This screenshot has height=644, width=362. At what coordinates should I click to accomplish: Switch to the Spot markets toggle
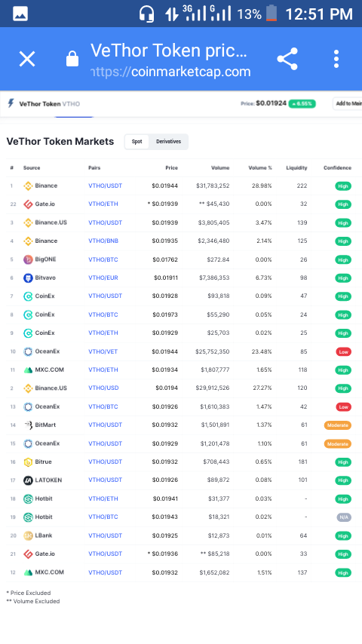point(137,142)
